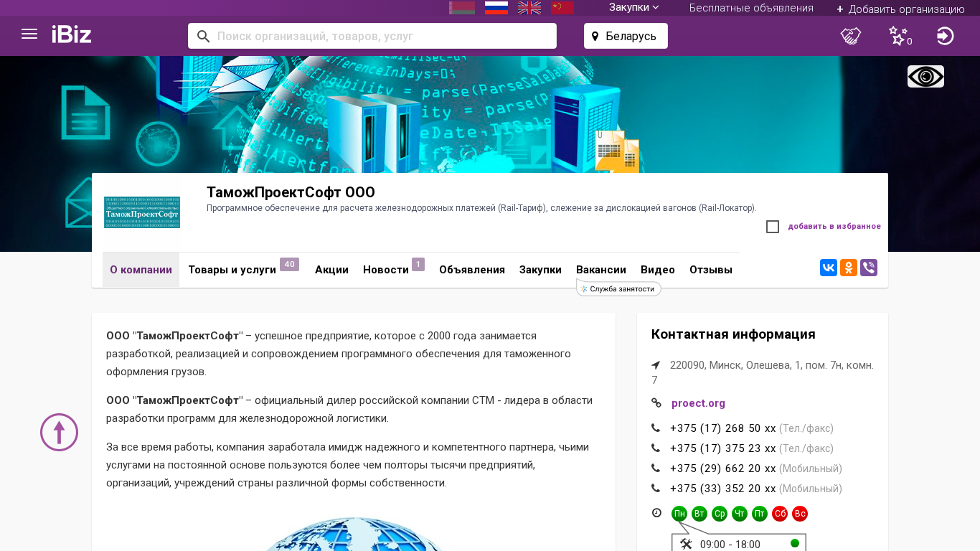Screen dimensions: 980x551
Task: Click the 'ТаможПроектСофт ООО' company title
Action: click(x=291, y=192)
